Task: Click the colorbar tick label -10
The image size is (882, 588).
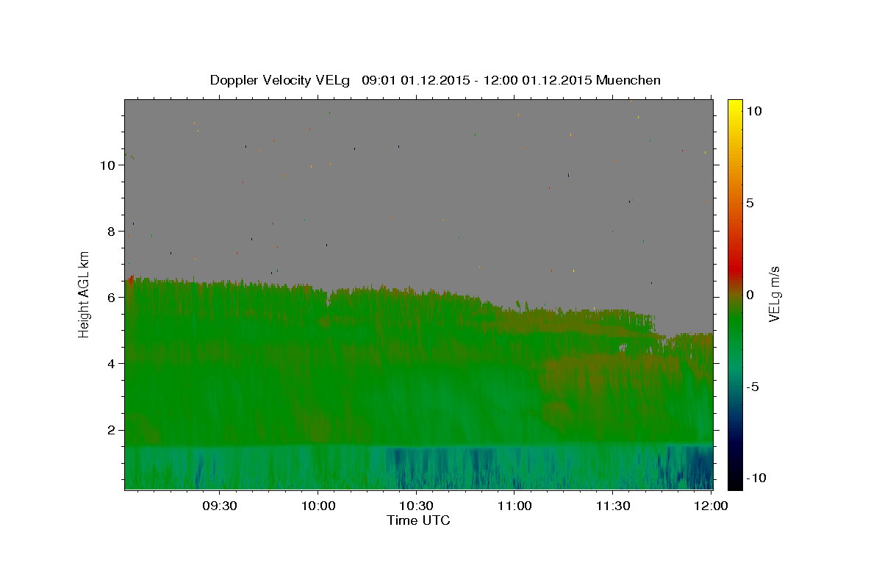Action: point(756,478)
